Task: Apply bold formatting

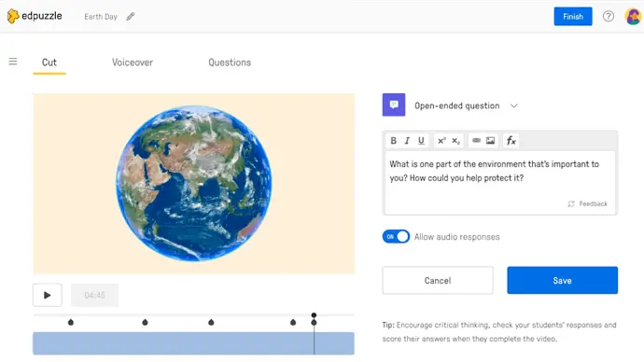Action: (394, 141)
